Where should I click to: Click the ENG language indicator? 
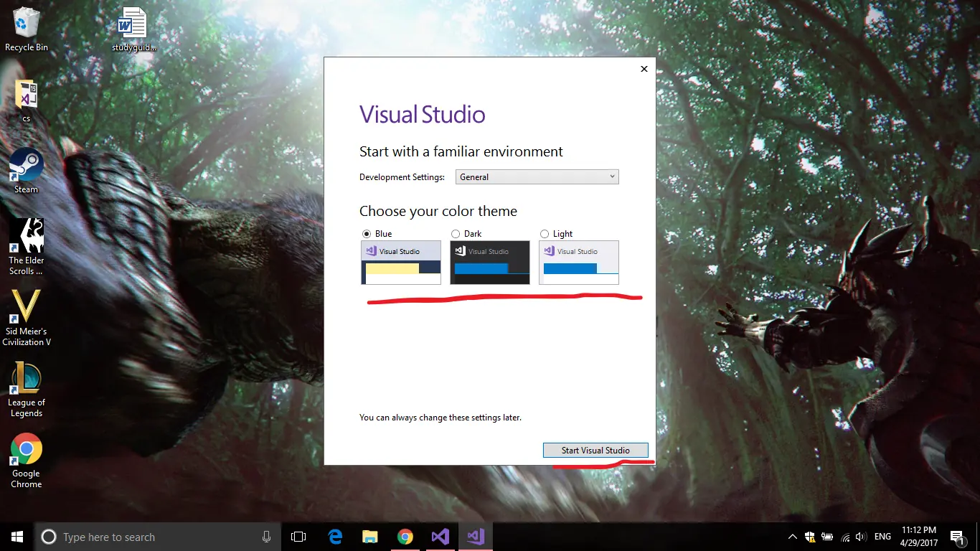coord(882,537)
